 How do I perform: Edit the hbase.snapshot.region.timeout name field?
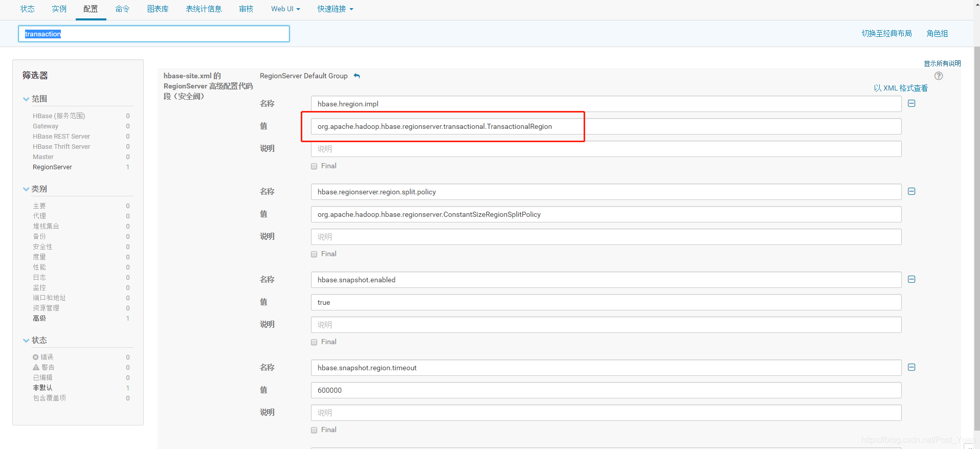click(x=606, y=368)
